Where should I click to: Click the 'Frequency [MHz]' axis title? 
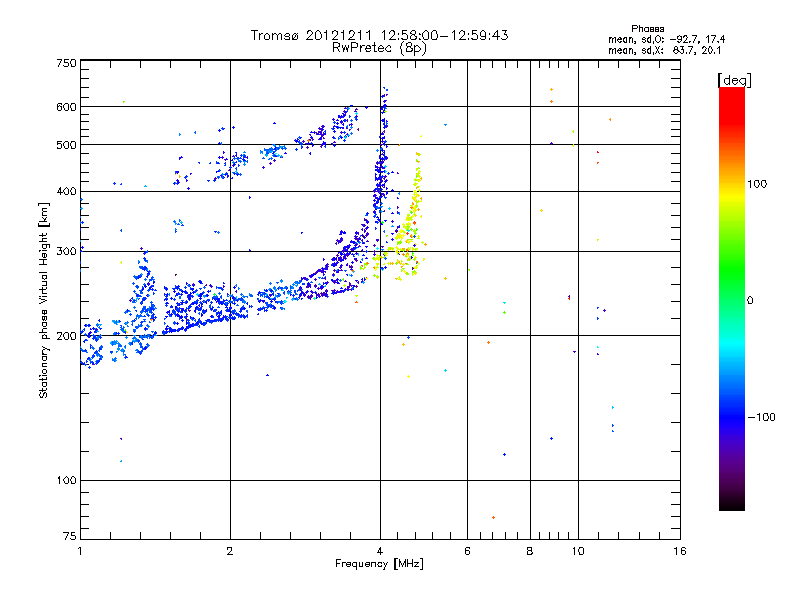379,564
